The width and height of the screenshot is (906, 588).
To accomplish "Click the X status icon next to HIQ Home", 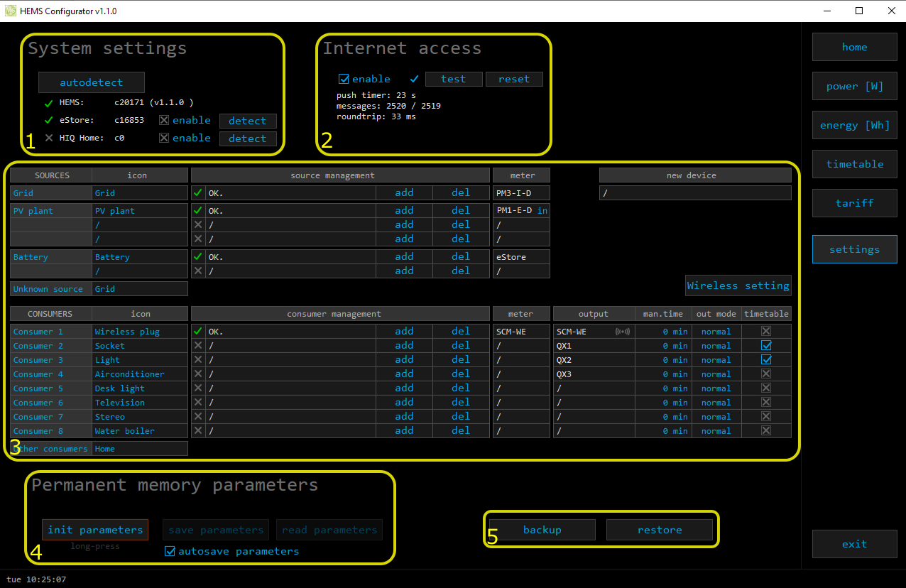I will click(49, 138).
